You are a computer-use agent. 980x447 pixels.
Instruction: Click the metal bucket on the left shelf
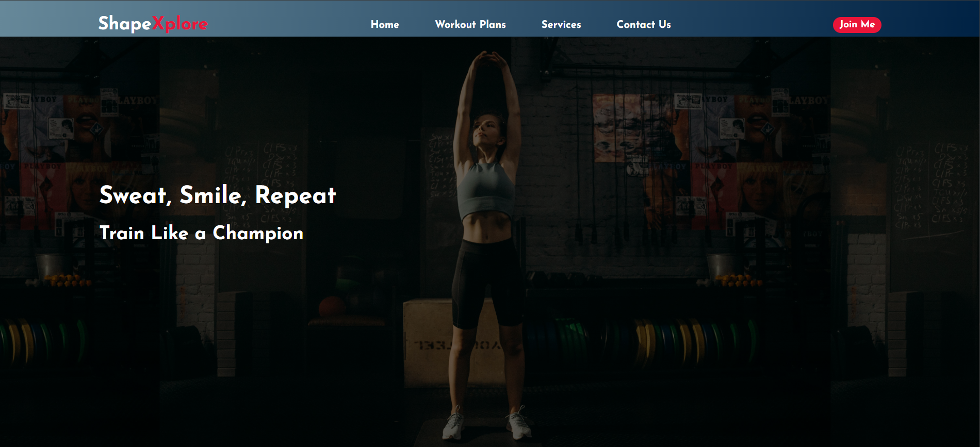50,266
